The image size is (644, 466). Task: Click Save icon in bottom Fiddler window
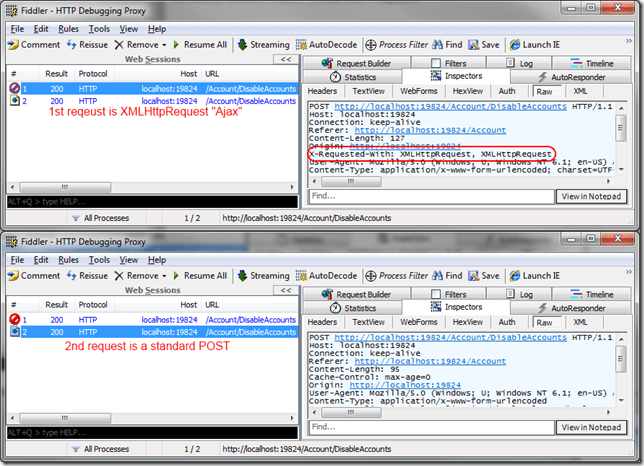[474, 276]
